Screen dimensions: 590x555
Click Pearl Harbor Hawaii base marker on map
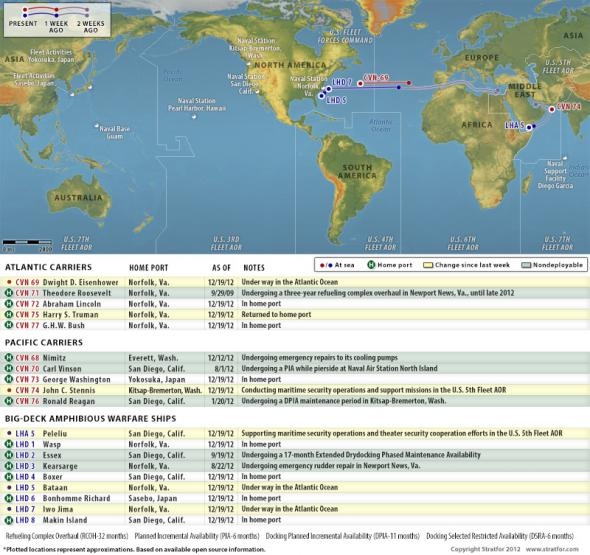tap(194, 117)
